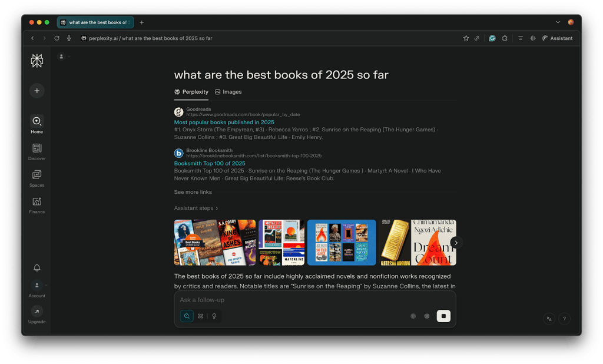Open thumbnail showing Waterline cover
Image resolution: width=603 pixels, height=364 pixels.
coord(281,243)
